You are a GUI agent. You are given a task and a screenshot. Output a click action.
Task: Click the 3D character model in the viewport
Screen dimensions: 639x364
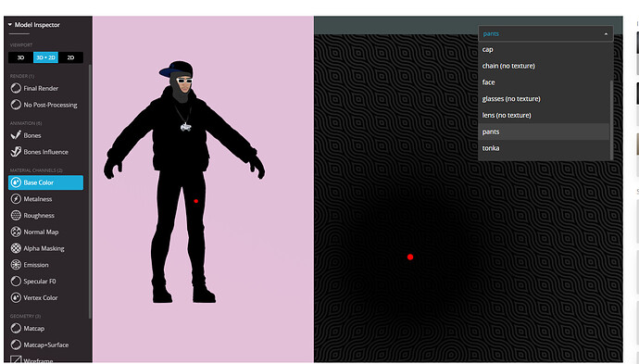pyautogui.click(x=183, y=182)
